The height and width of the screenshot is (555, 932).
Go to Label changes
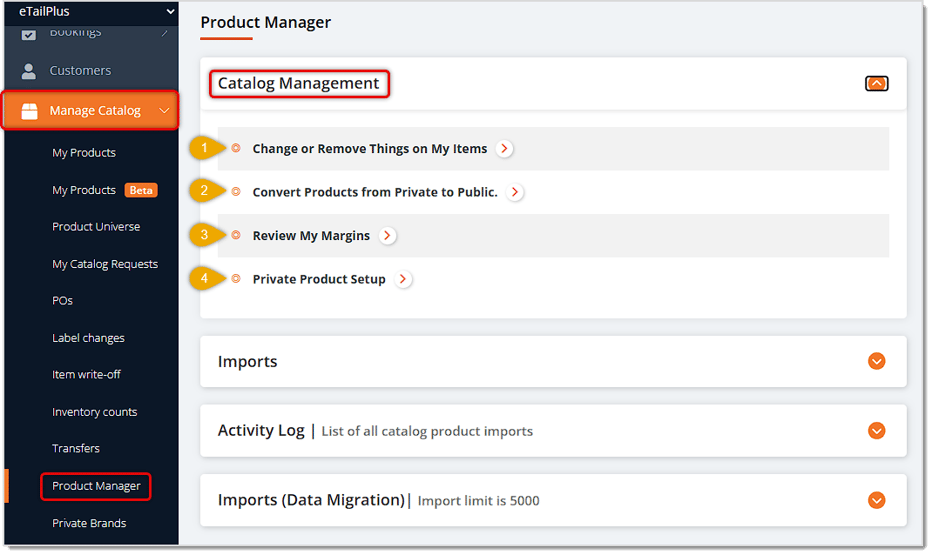coord(89,338)
